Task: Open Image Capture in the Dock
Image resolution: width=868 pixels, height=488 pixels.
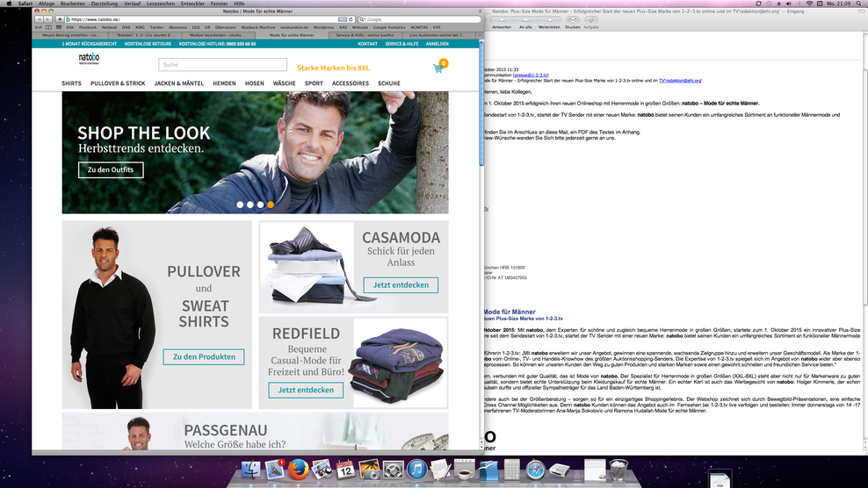Action: click(x=369, y=470)
